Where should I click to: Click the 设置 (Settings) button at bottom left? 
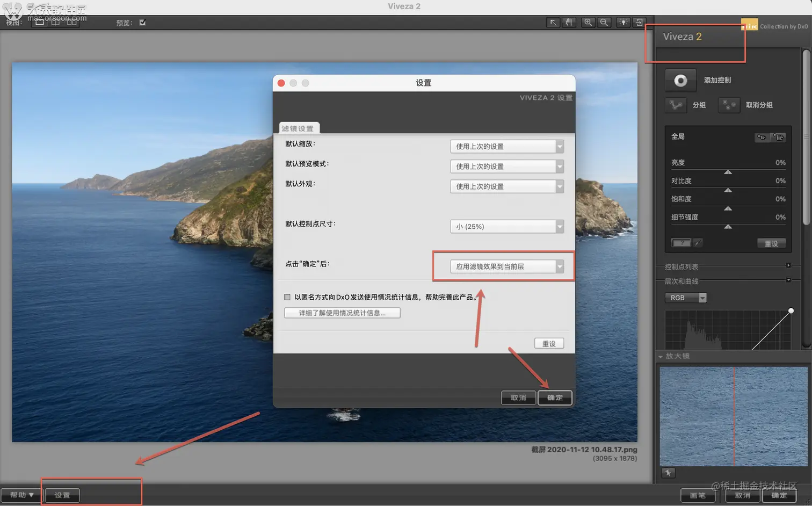[x=62, y=495]
